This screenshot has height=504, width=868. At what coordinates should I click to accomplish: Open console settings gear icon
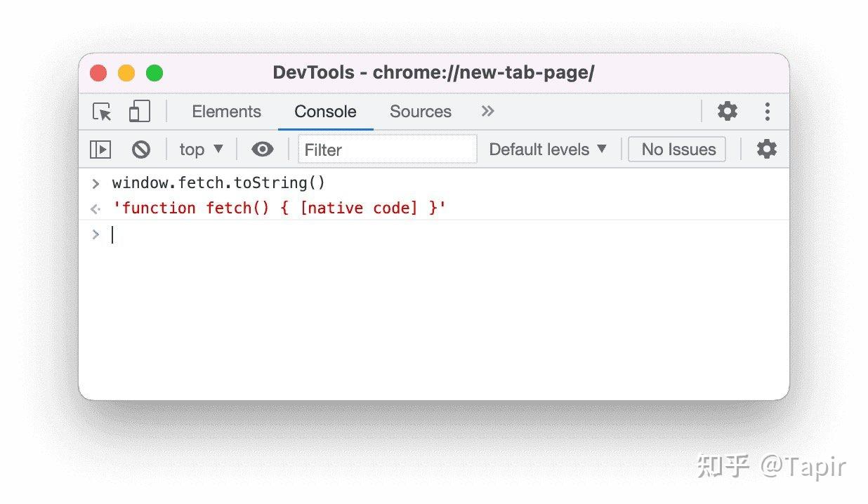tap(766, 149)
